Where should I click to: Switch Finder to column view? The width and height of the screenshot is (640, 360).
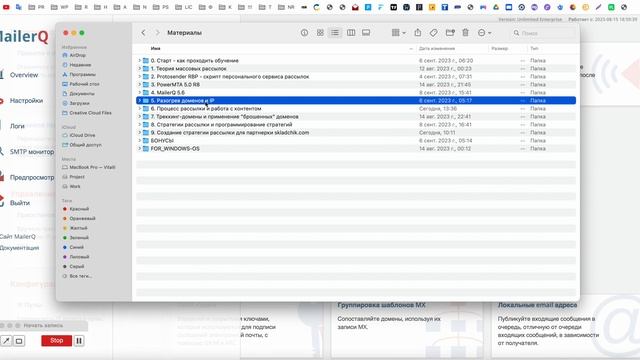coord(351,33)
